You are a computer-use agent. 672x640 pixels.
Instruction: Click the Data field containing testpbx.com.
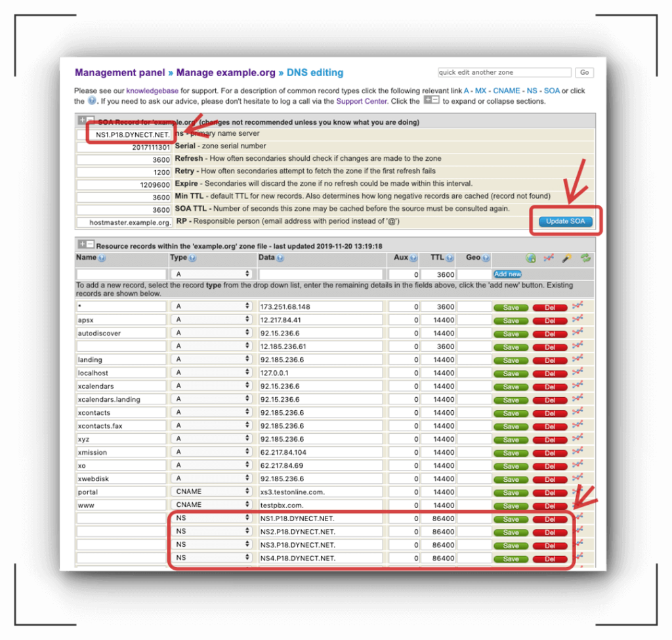320,505
